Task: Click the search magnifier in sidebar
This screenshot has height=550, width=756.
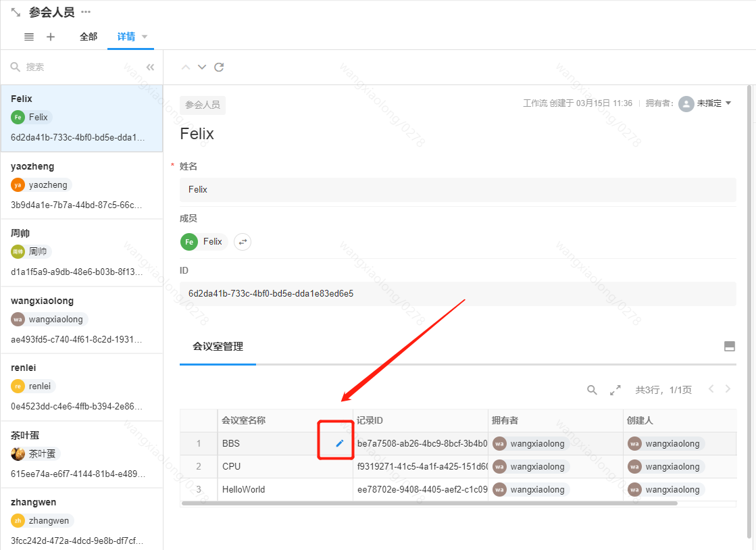Action: click(x=16, y=66)
